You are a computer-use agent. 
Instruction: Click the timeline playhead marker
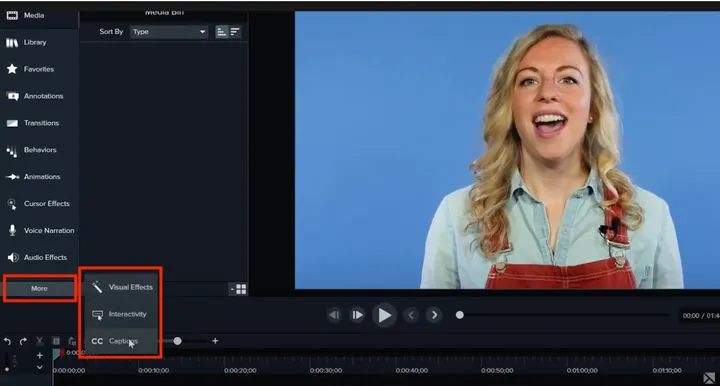[x=56, y=353]
